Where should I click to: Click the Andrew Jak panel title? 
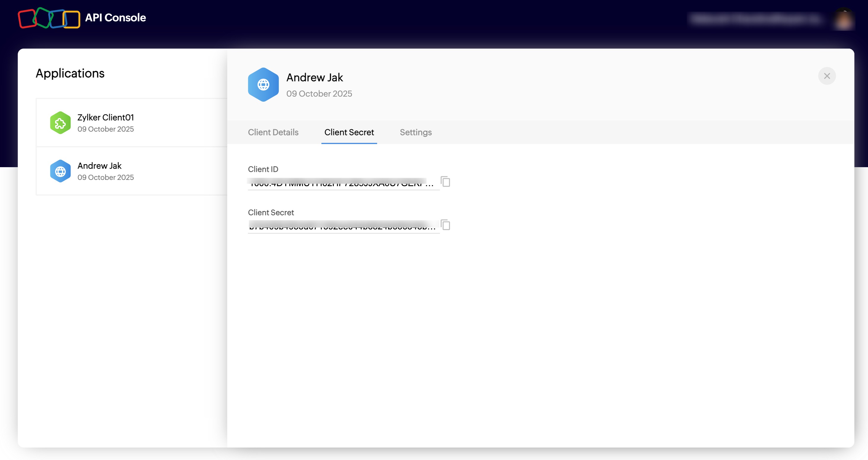[314, 78]
